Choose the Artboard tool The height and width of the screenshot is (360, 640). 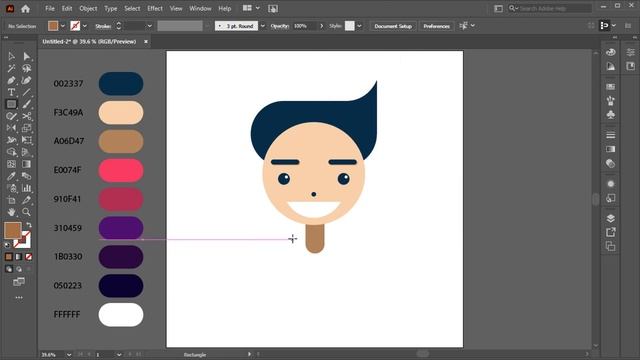click(x=11, y=200)
